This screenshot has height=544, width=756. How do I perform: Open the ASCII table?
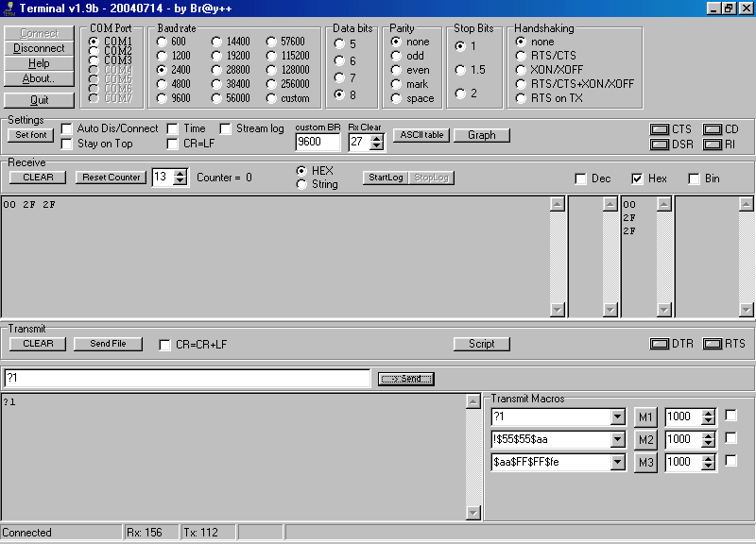point(421,135)
